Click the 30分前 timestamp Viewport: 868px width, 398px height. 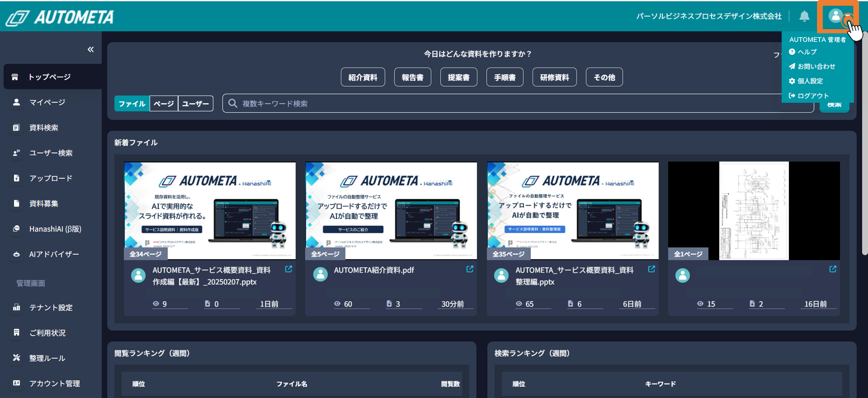coord(453,304)
